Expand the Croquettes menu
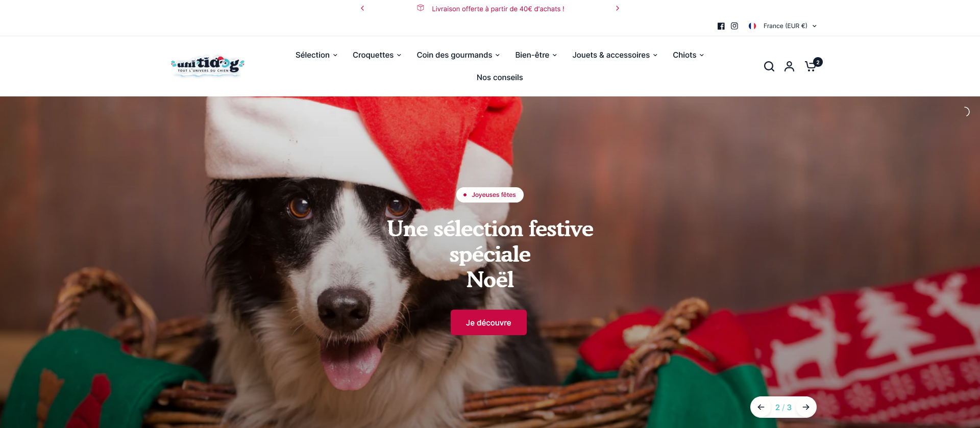The height and width of the screenshot is (428, 980). [x=377, y=55]
